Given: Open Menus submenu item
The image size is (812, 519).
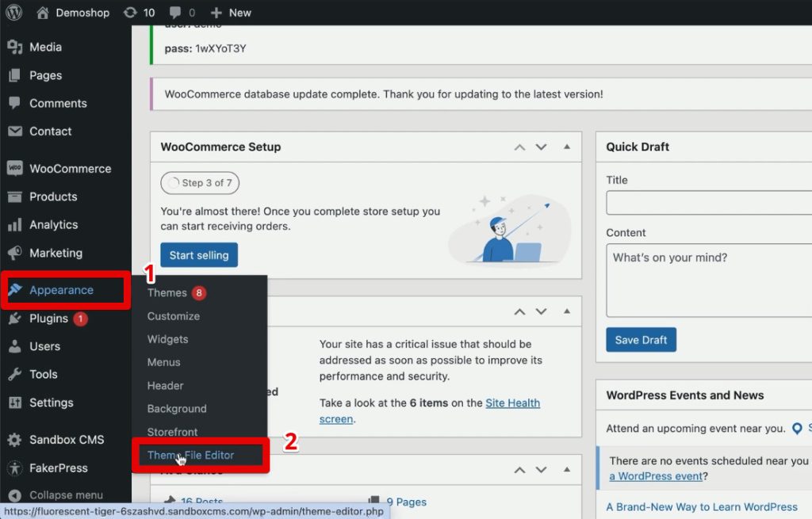Looking at the screenshot, I should 163,362.
